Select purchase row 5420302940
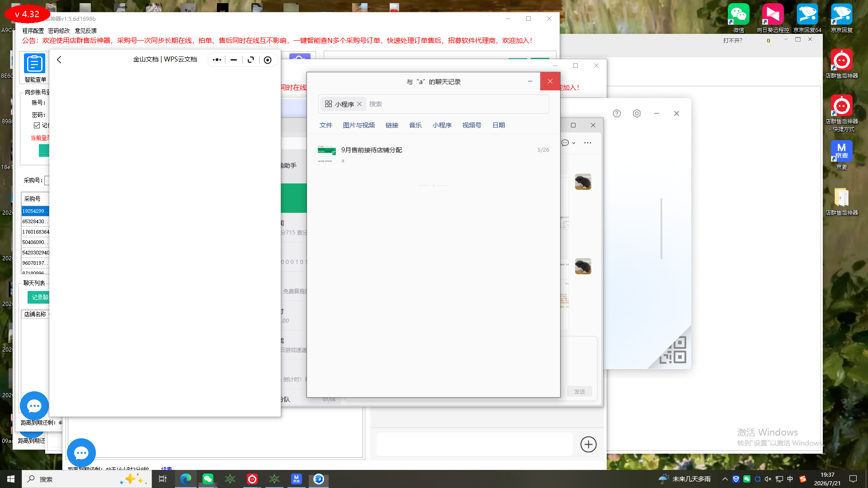868x488 pixels. pyautogui.click(x=35, y=253)
